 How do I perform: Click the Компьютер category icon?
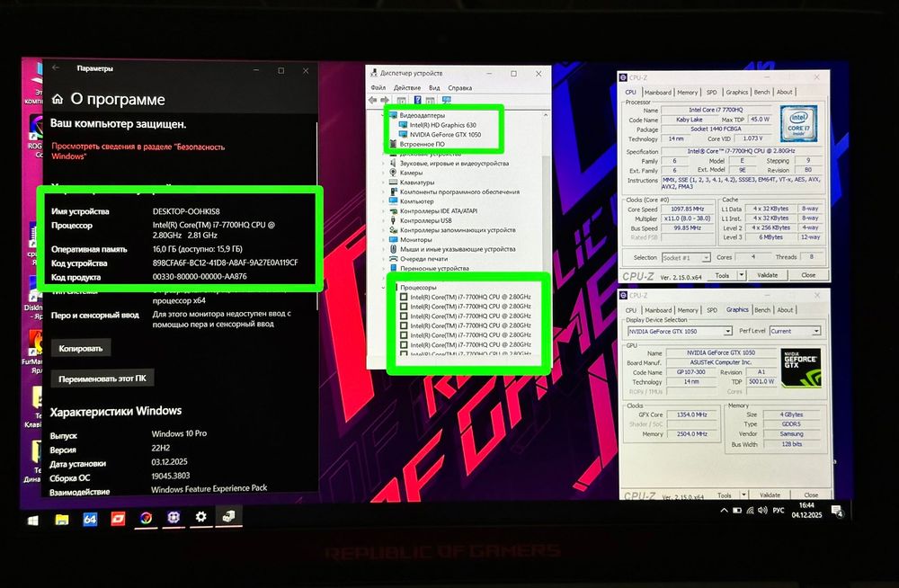pos(394,200)
